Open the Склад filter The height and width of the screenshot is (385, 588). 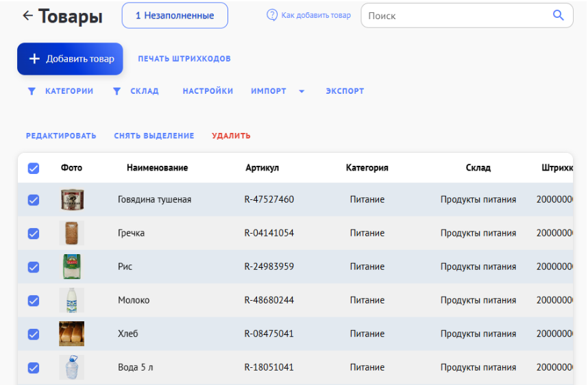pos(145,91)
